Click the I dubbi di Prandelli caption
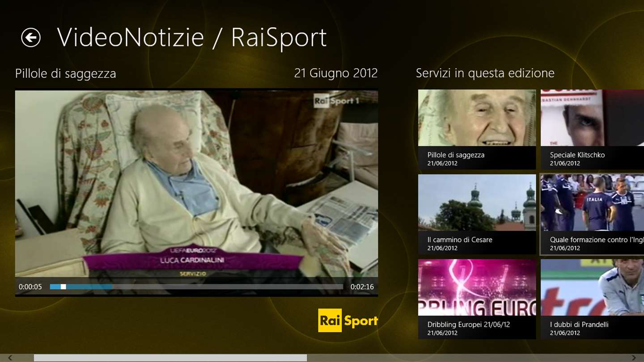644x362 pixels. coord(579,324)
